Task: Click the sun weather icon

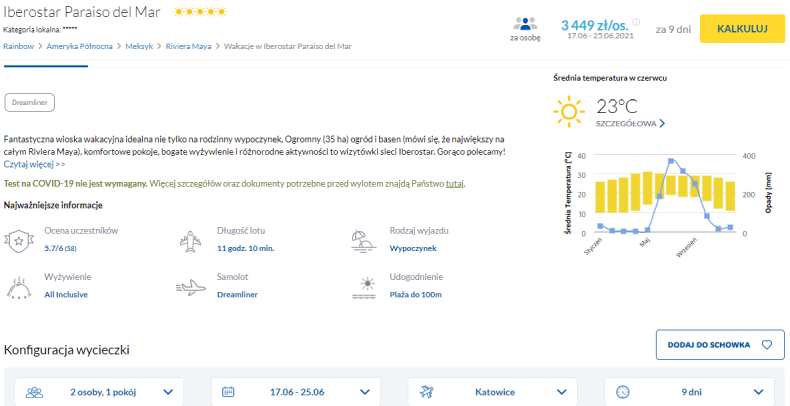Action: [569, 111]
